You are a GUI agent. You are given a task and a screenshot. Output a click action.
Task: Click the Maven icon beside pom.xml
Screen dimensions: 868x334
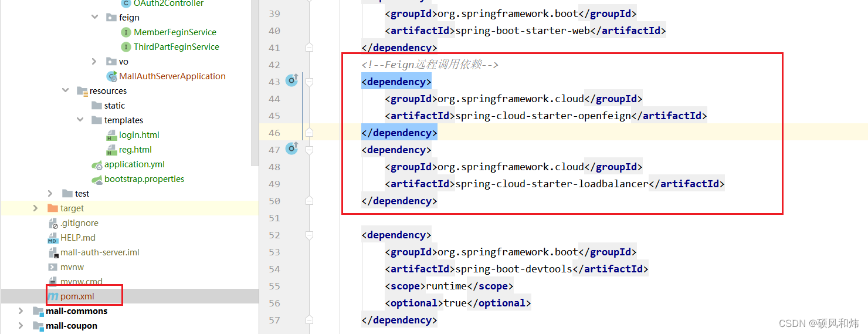coord(53,296)
